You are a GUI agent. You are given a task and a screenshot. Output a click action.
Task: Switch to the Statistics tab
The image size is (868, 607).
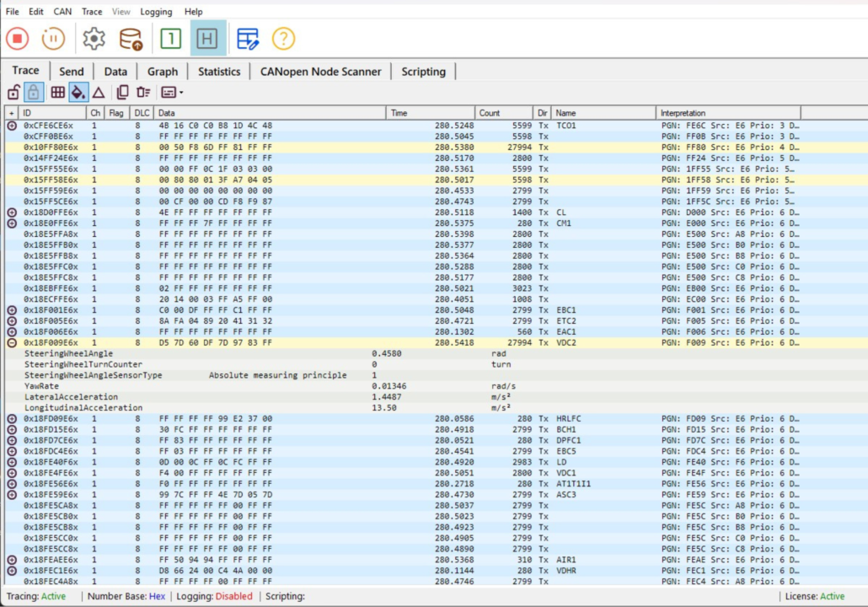219,72
